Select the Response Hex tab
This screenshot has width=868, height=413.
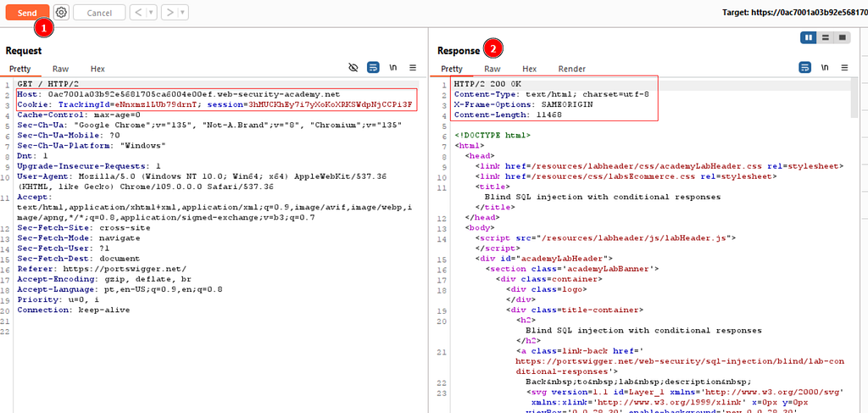530,70
